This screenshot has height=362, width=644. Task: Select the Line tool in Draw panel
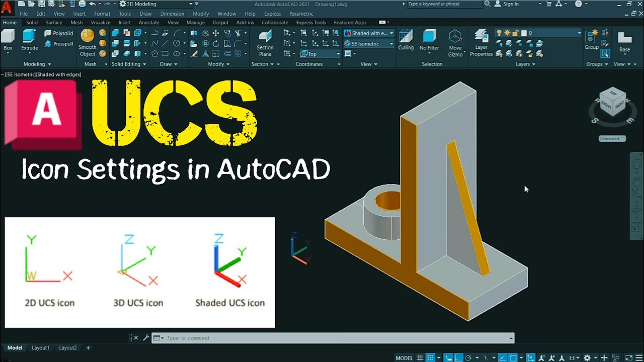tap(165, 43)
